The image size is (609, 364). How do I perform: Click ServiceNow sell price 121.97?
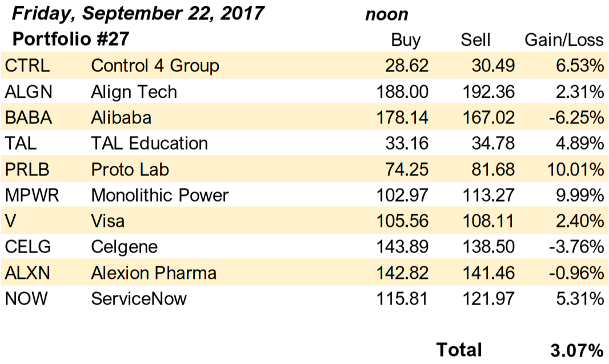(x=488, y=299)
